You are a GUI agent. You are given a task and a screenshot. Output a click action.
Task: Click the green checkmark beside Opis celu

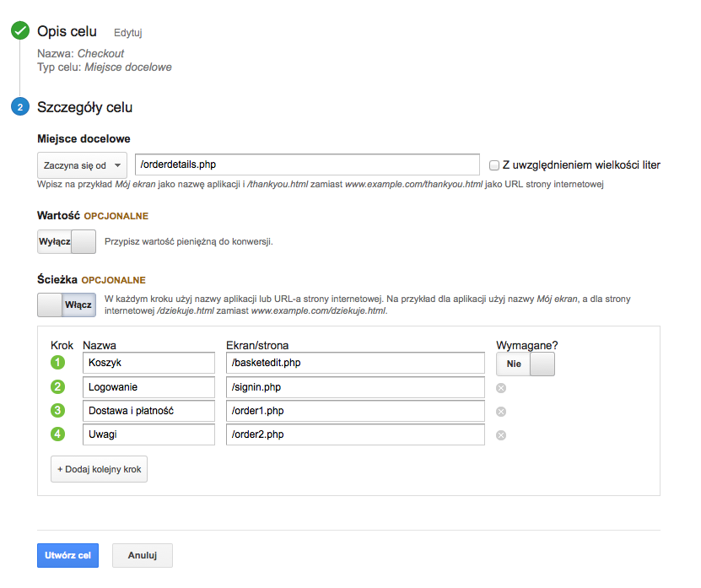point(19,31)
